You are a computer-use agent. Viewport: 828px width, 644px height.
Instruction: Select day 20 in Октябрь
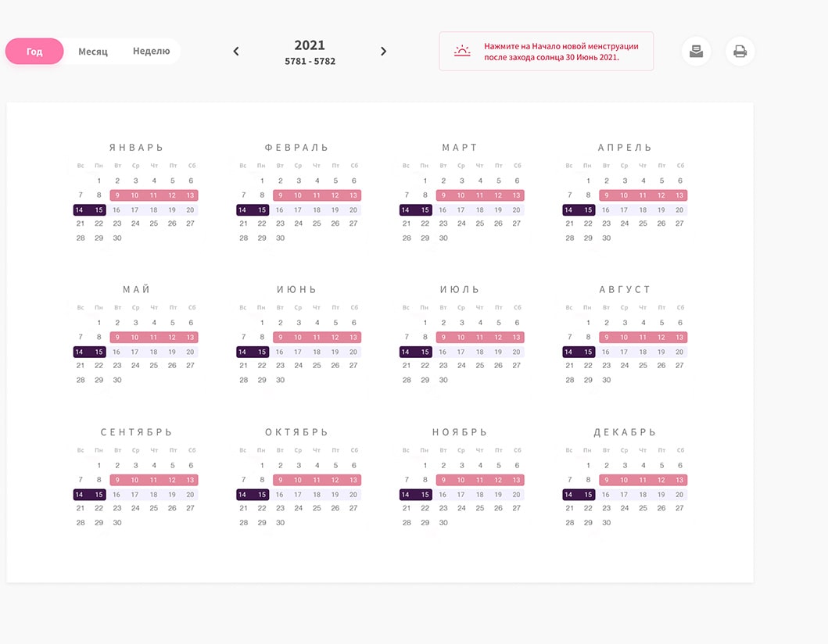(x=353, y=494)
